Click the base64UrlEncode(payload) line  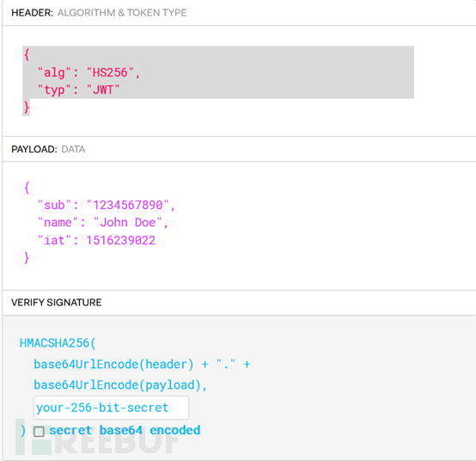pos(120,385)
